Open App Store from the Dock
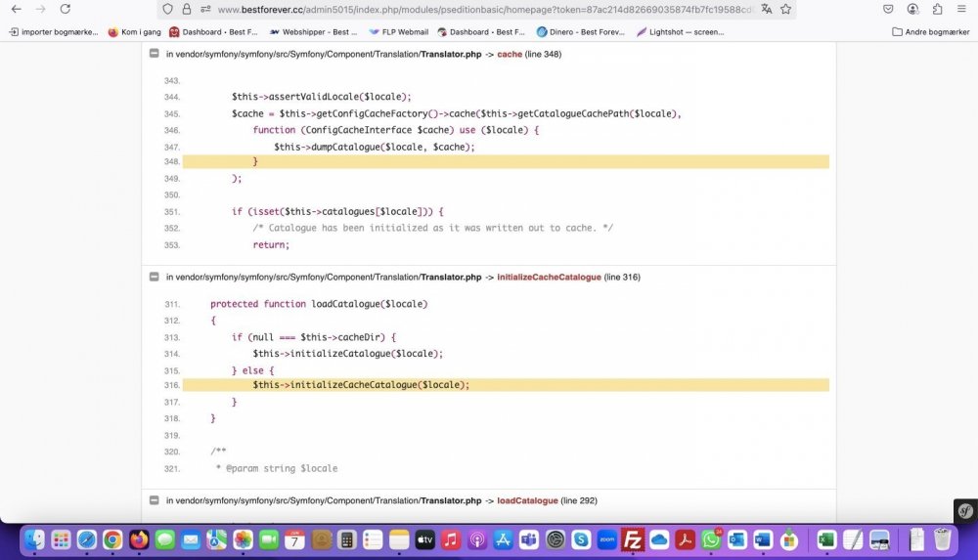This screenshot has height=560, width=978. coord(503,539)
